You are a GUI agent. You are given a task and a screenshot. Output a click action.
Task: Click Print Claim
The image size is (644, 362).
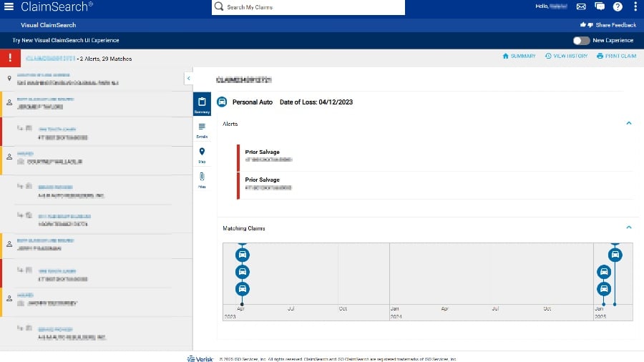617,56
